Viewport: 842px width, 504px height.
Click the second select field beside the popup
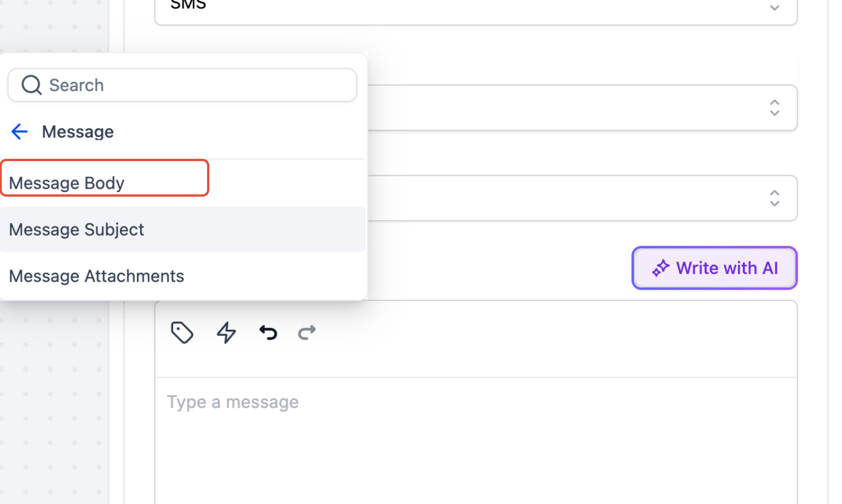click(x=582, y=198)
